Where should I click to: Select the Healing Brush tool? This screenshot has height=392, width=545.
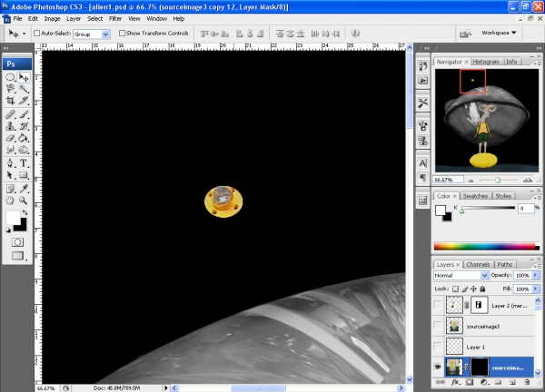pyautogui.click(x=10, y=114)
